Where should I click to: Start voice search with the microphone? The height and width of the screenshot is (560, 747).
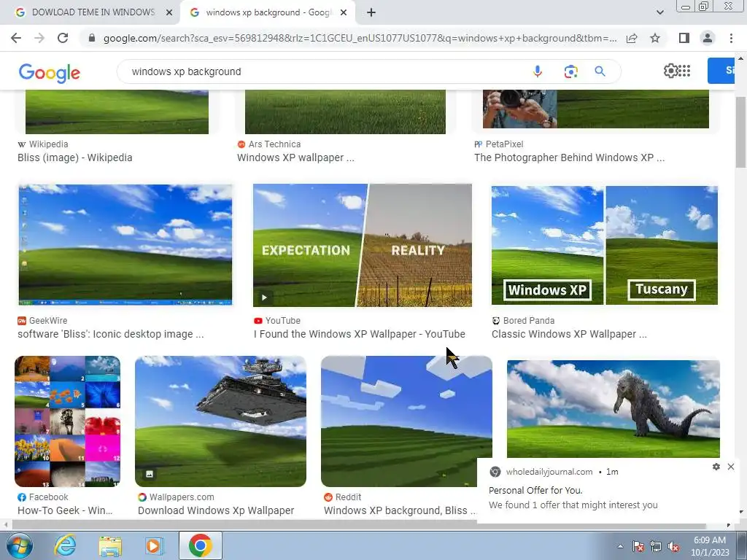538,71
